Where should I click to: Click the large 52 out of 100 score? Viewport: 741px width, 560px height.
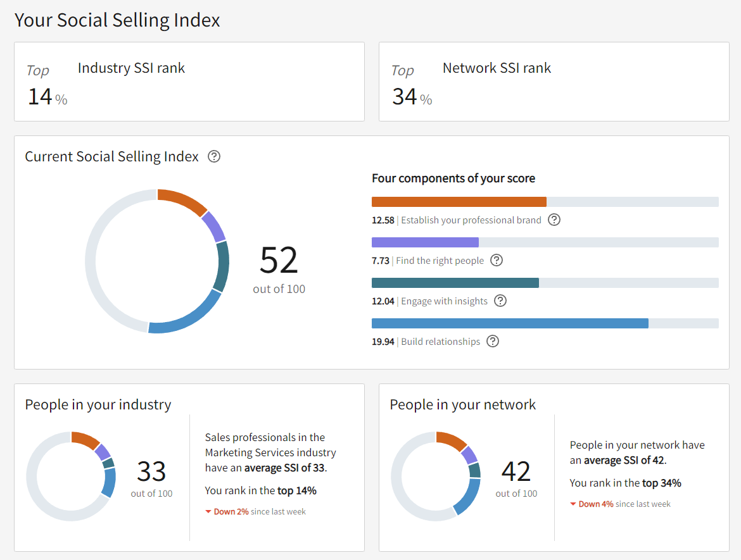click(x=279, y=260)
